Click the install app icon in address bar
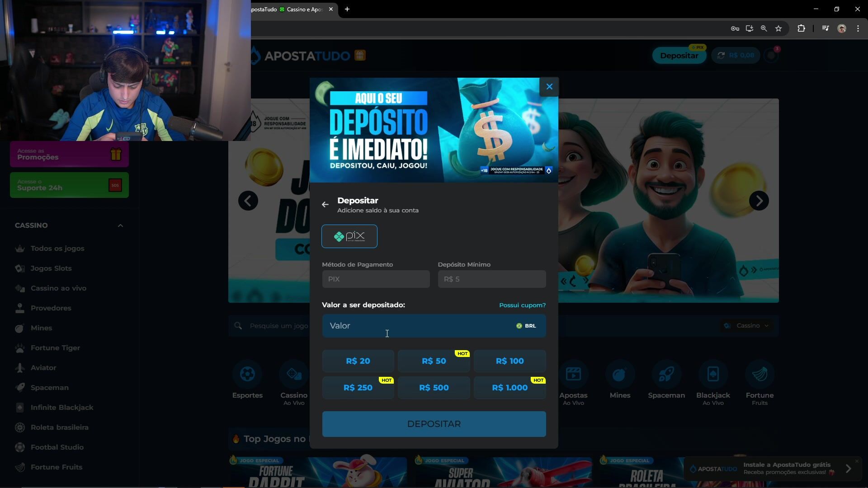Image resolution: width=868 pixels, height=488 pixels. (x=750, y=28)
